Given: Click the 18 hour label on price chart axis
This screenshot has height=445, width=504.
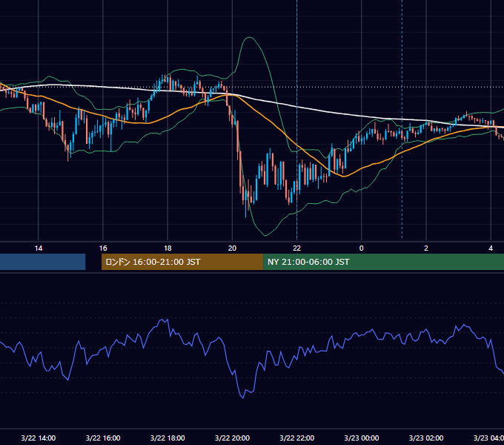Looking at the screenshot, I should [x=168, y=248].
